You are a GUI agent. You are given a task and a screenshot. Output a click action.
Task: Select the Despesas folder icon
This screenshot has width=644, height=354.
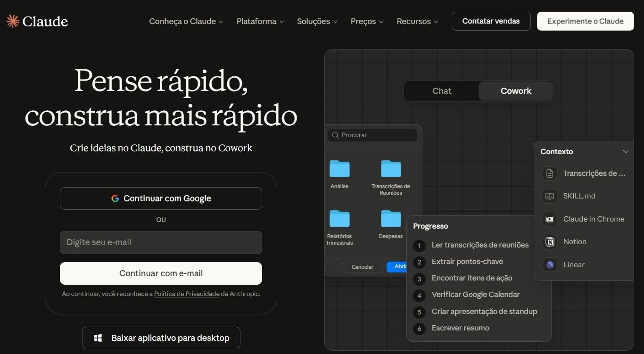click(x=391, y=219)
